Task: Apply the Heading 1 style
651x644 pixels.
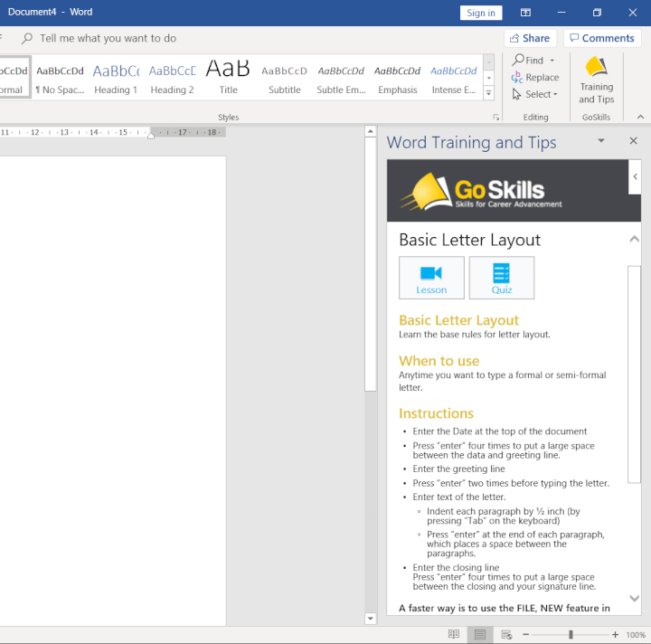Action: (116, 79)
